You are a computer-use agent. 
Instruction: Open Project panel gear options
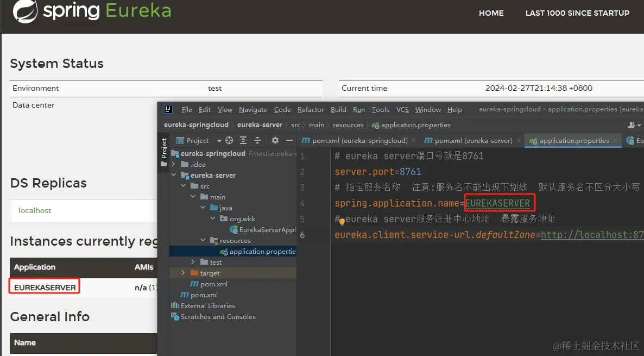click(x=275, y=141)
